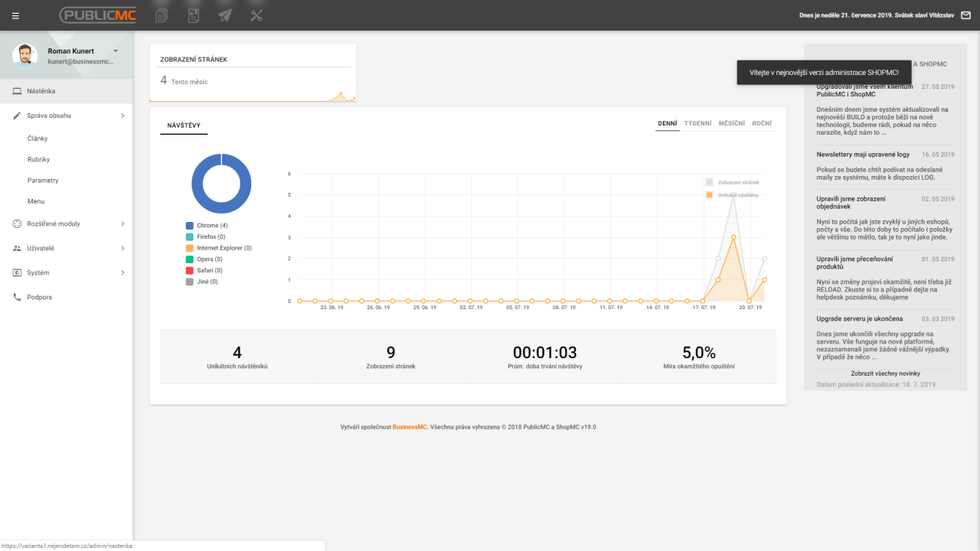Open the wrench tools icon in top bar
The height and width of the screenshot is (551, 980).
pos(256,15)
